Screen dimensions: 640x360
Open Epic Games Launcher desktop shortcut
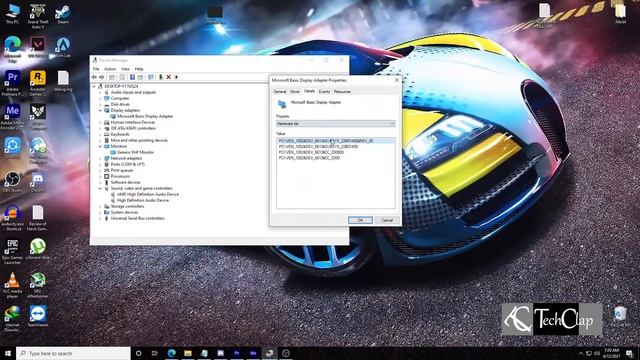pyautogui.click(x=13, y=252)
